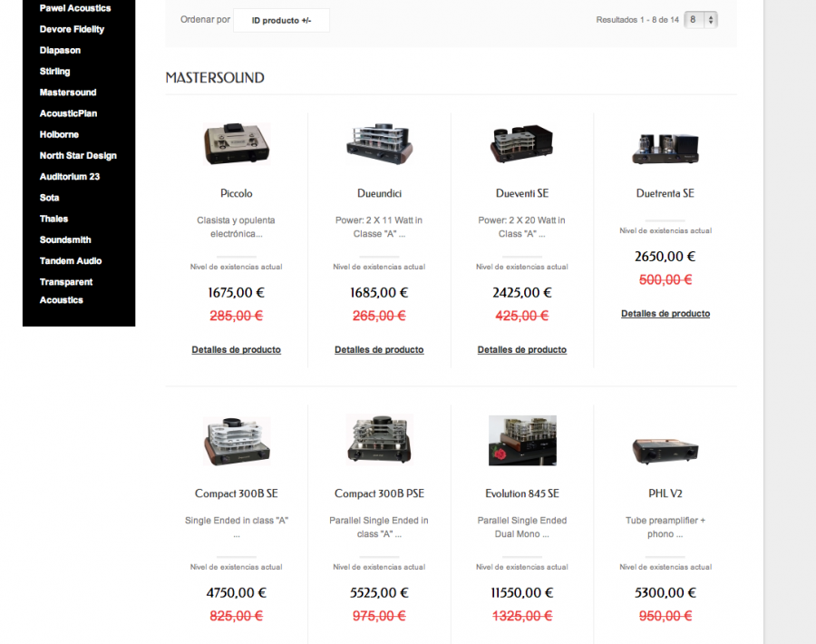View the Dueventi SE product image
This screenshot has width=816, height=644.
(x=522, y=143)
